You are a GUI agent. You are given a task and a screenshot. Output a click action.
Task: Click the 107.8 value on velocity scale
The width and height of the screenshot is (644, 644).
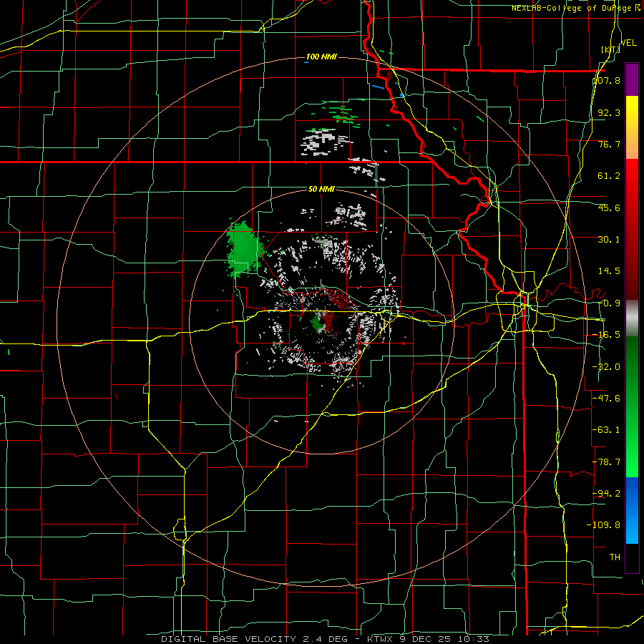pyautogui.click(x=607, y=80)
